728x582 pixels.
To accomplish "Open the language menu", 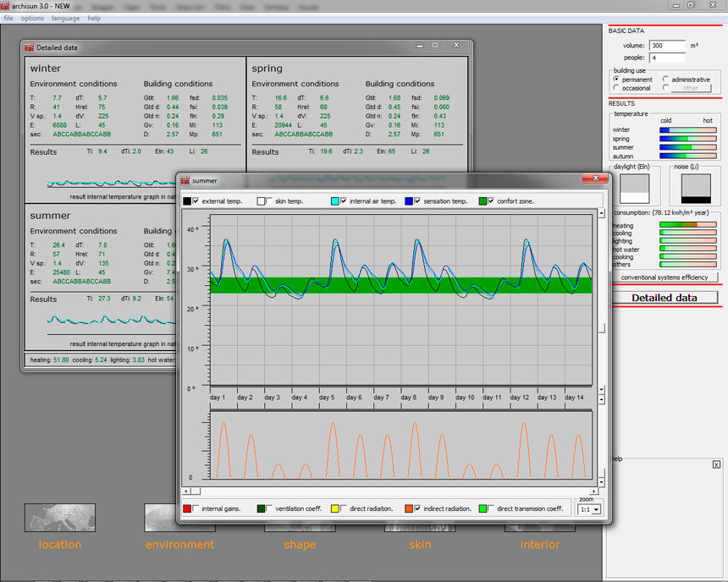I will point(65,18).
